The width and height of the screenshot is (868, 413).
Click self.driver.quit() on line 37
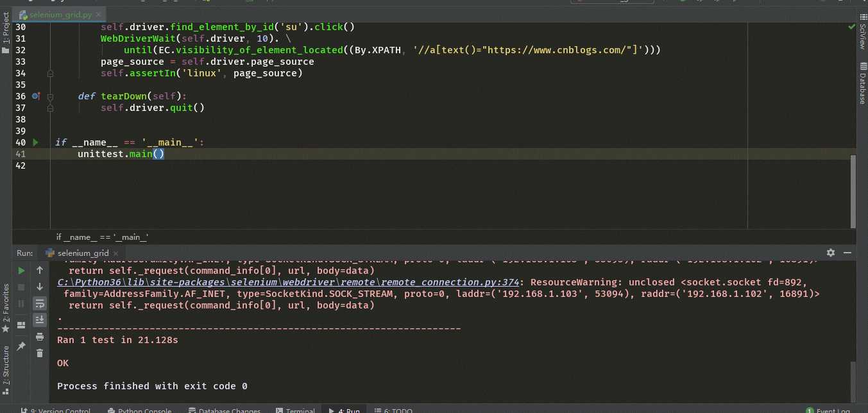153,108
